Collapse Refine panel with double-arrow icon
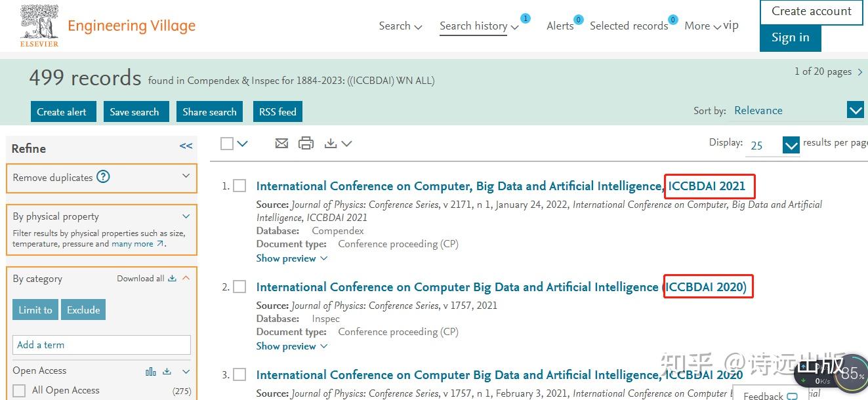Viewport: 868px width, 400px height. (x=186, y=146)
